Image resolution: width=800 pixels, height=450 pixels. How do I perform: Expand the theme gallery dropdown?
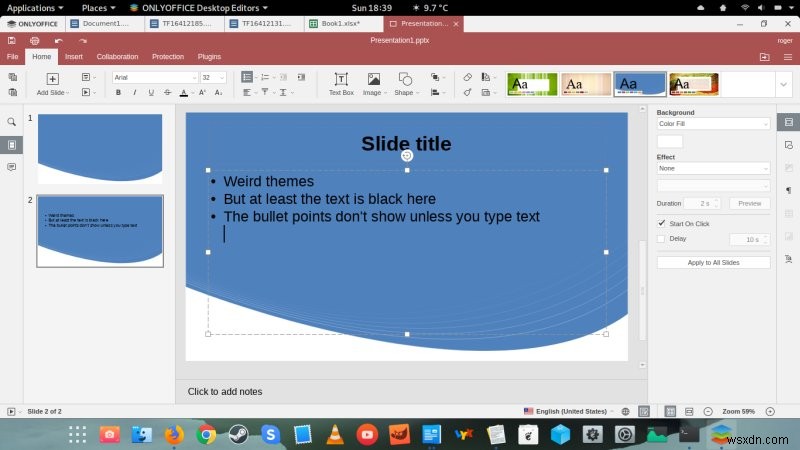784,85
